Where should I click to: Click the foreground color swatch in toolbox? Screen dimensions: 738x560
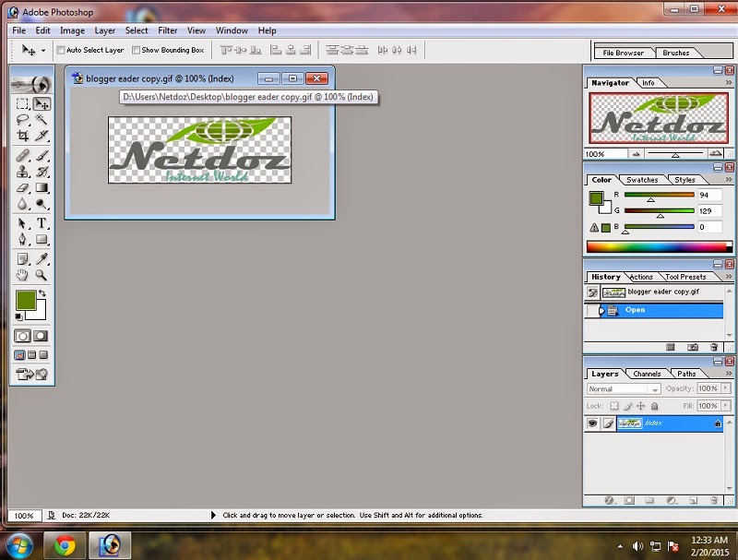coord(26,300)
